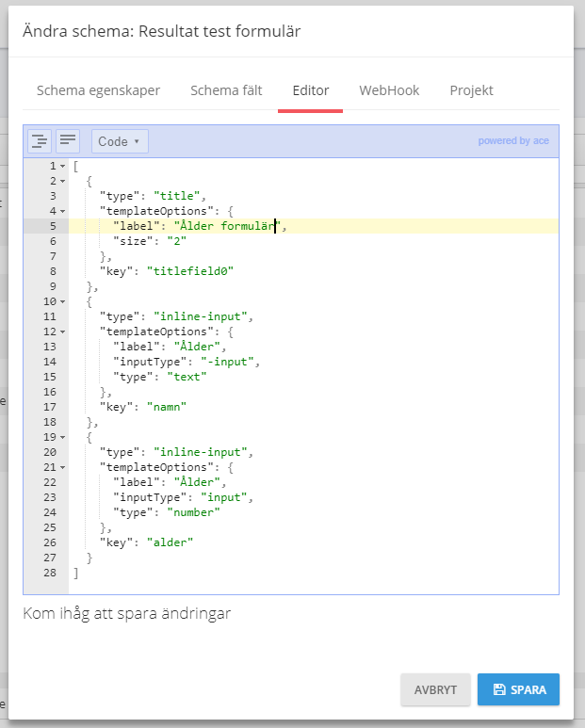
Task: Open the Projekt tab
Action: click(471, 90)
